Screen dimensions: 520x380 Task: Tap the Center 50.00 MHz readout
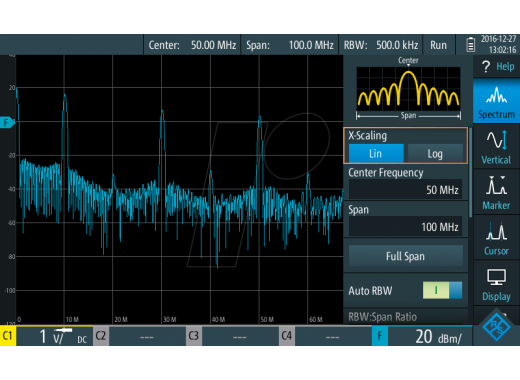192,45
